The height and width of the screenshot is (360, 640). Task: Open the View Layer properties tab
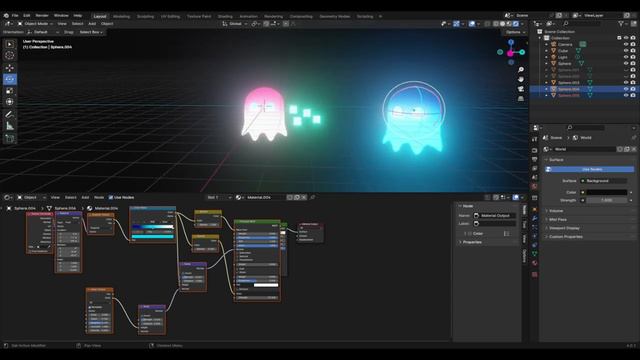coord(535,168)
